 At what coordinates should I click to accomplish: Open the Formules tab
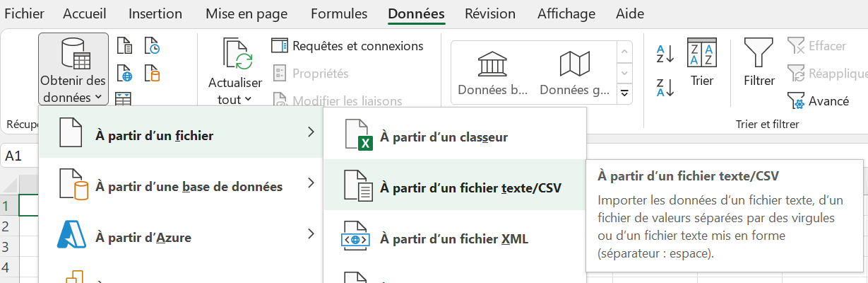(x=339, y=13)
